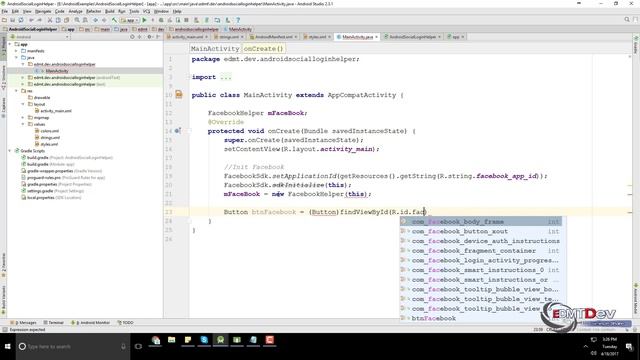Open the Android Monitor tool window

point(91,322)
